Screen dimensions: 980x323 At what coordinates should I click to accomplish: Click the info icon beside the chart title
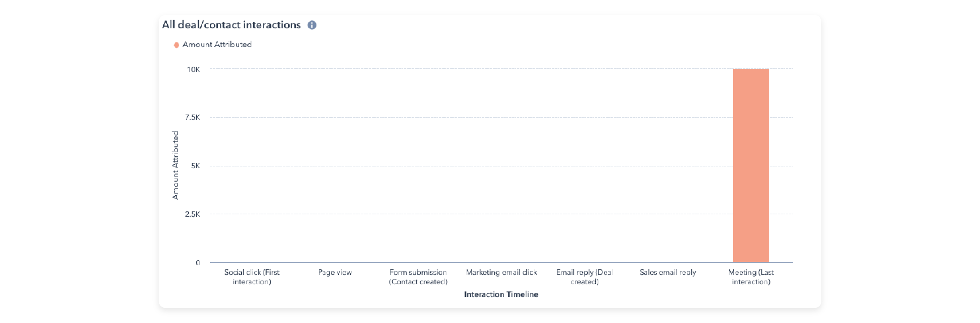(x=312, y=25)
